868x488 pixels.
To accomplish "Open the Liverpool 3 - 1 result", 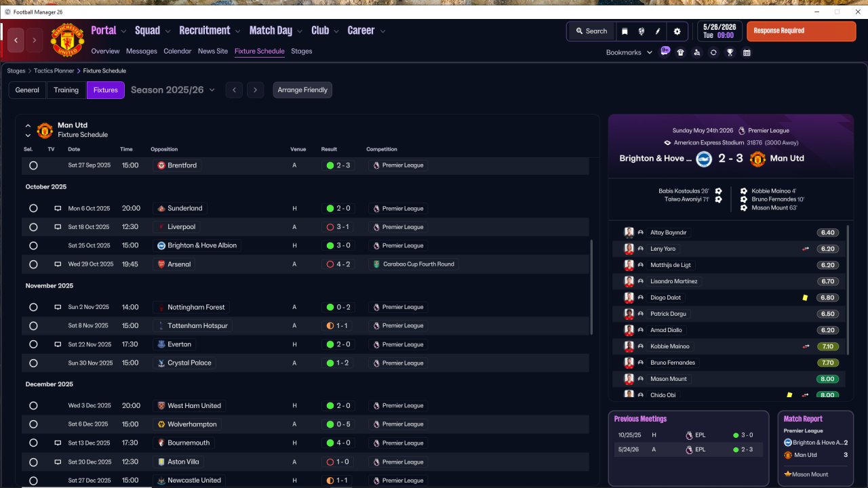I will (339, 227).
